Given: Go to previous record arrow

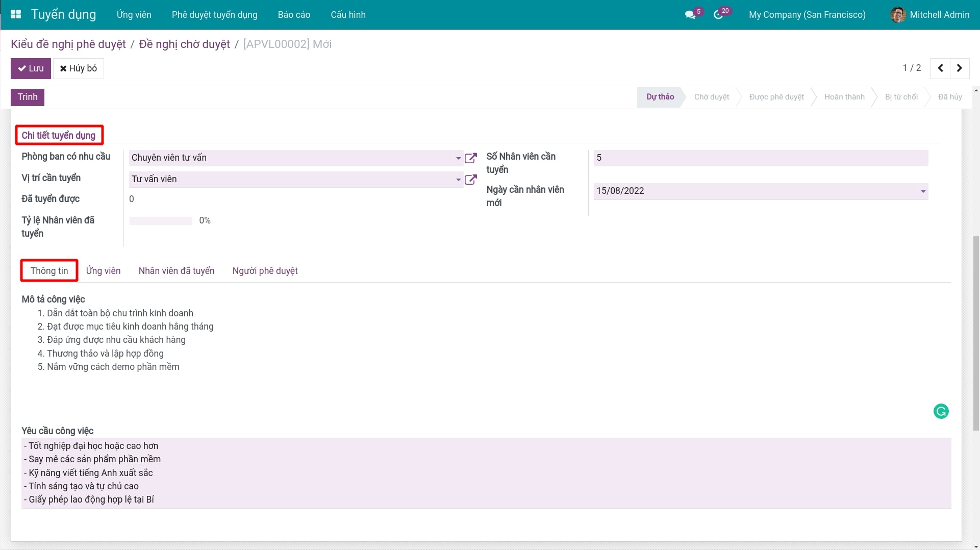Looking at the screenshot, I should click(940, 68).
